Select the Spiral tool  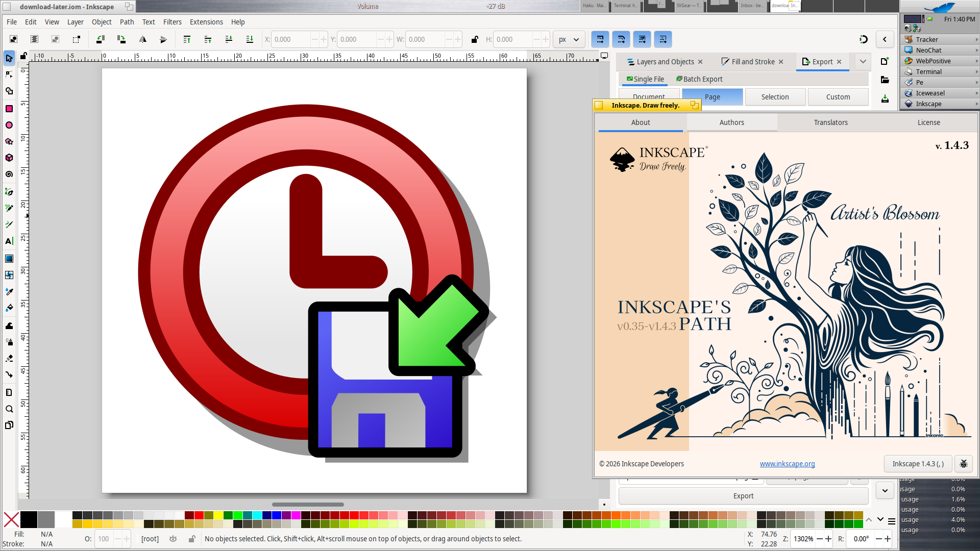pos(9,174)
